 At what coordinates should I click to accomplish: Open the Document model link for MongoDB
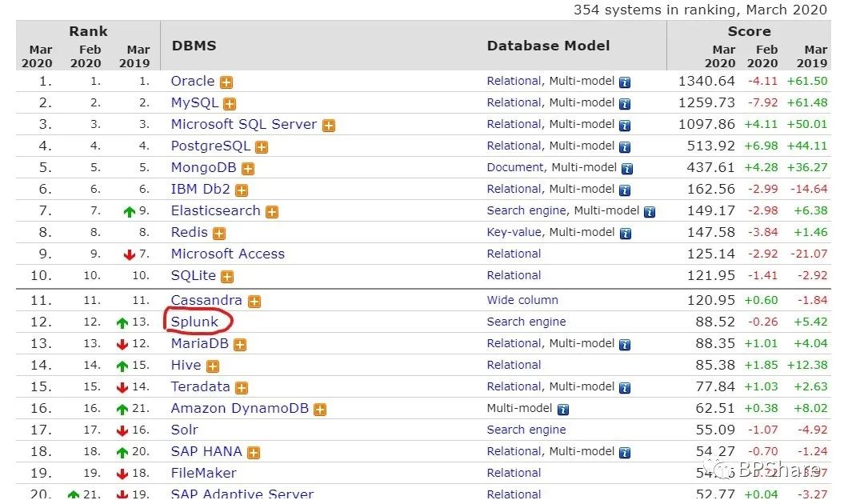[x=515, y=167]
